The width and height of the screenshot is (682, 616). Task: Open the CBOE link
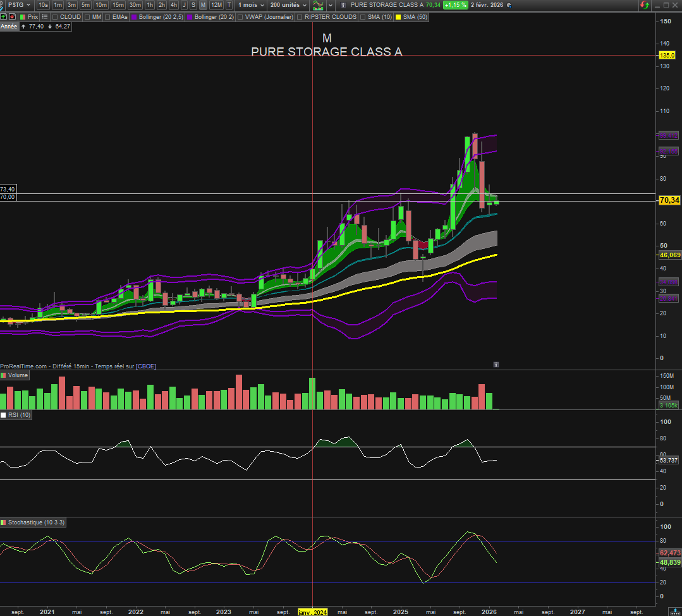pos(146,366)
